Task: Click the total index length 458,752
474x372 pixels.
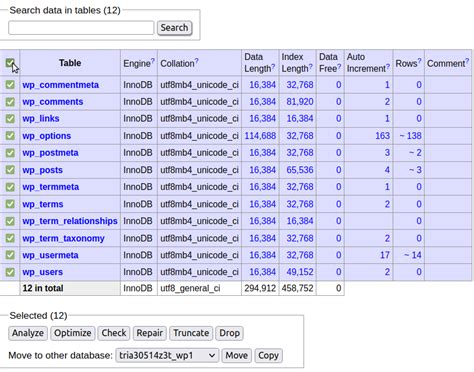Action: click(298, 288)
